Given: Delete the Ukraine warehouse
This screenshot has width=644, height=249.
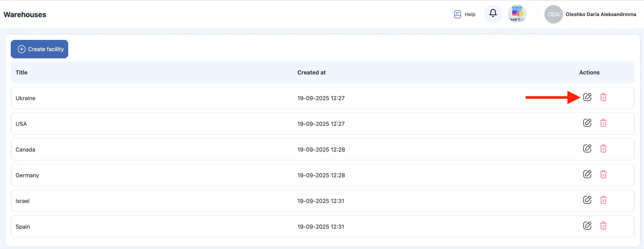Looking at the screenshot, I should pyautogui.click(x=603, y=97).
